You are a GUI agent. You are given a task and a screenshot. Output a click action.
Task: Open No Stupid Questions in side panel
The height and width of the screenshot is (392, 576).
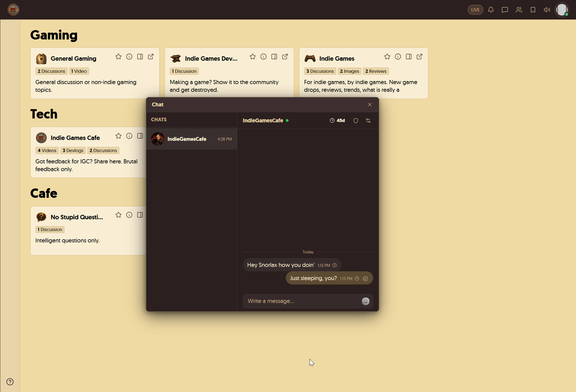pos(140,215)
